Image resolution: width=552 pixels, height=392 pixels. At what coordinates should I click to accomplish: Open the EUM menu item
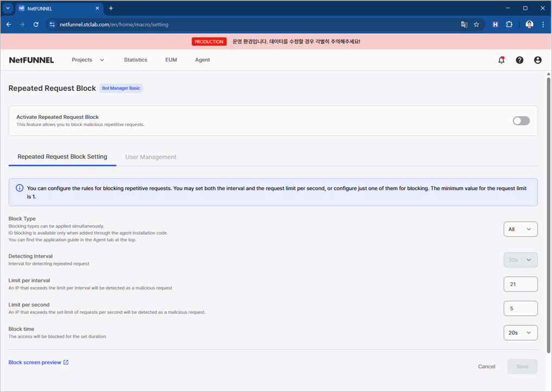click(x=171, y=60)
